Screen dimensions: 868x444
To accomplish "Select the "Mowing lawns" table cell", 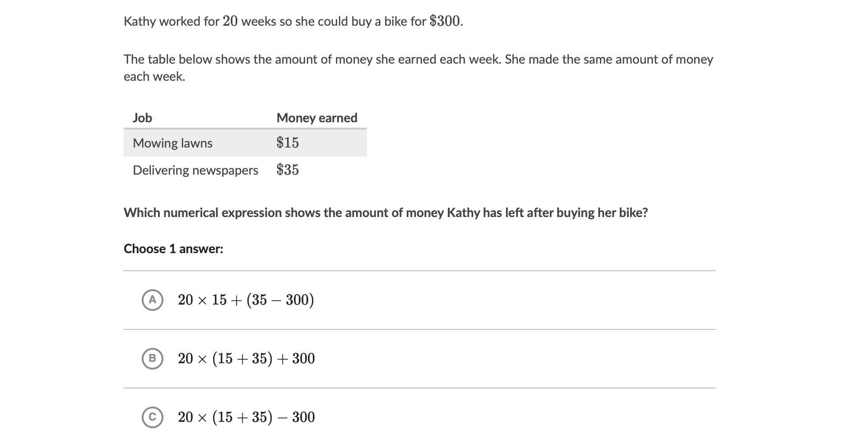I will coord(172,143).
